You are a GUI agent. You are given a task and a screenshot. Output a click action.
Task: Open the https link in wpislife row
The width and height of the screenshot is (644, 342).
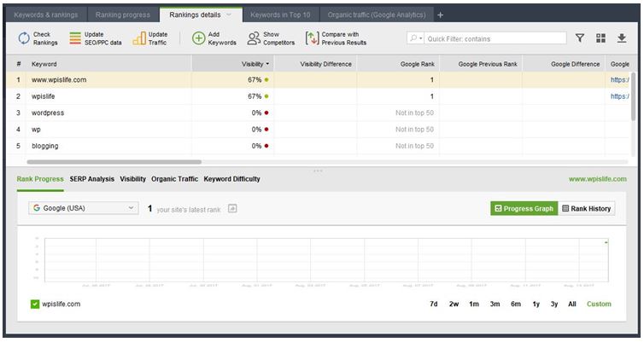click(619, 96)
